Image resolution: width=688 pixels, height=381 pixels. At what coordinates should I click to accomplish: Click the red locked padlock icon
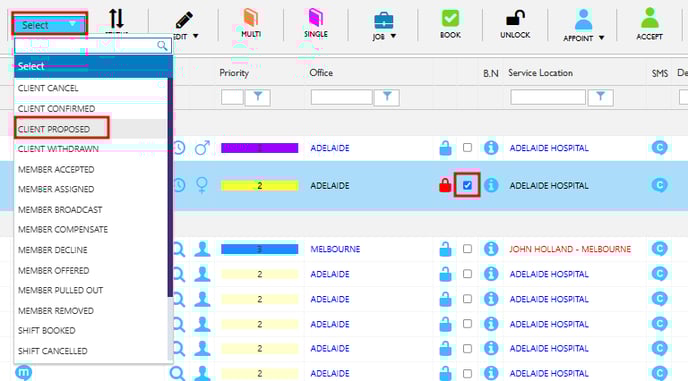click(445, 185)
